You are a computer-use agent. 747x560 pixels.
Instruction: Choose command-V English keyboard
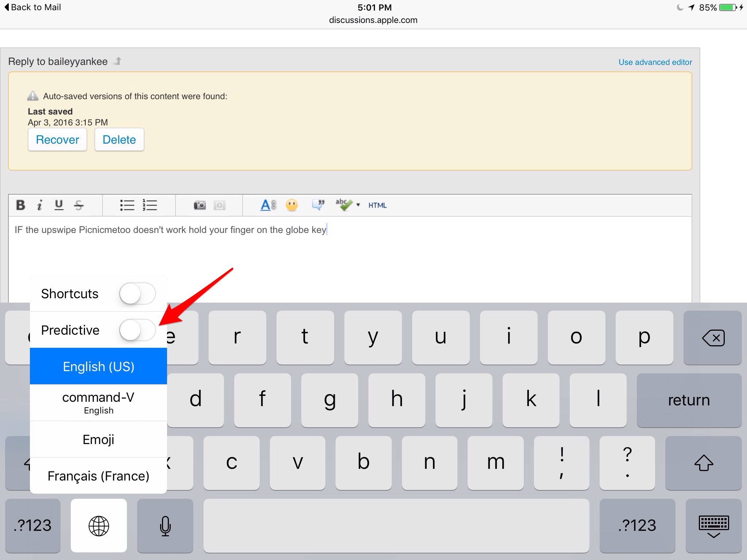click(98, 402)
